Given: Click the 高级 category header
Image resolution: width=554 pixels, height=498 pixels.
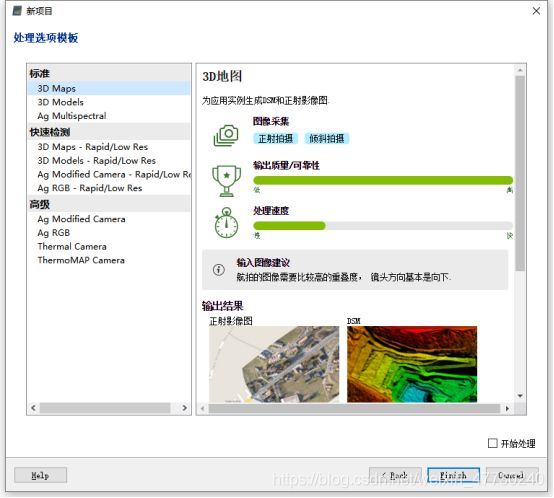Looking at the screenshot, I should [109, 204].
